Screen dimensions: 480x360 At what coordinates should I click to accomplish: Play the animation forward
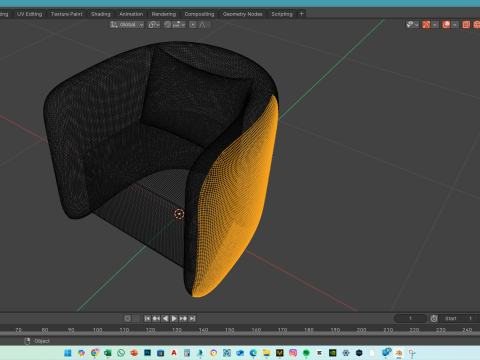point(174,319)
